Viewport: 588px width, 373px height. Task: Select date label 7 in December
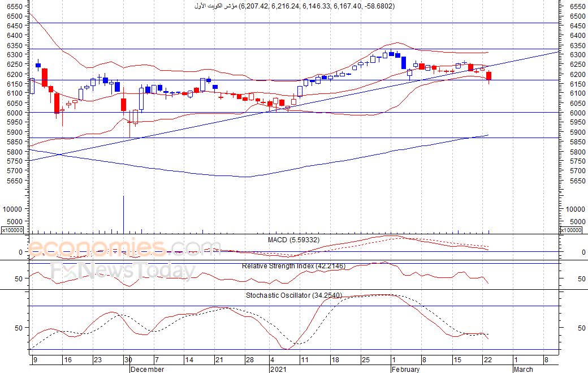click(157, 360)
